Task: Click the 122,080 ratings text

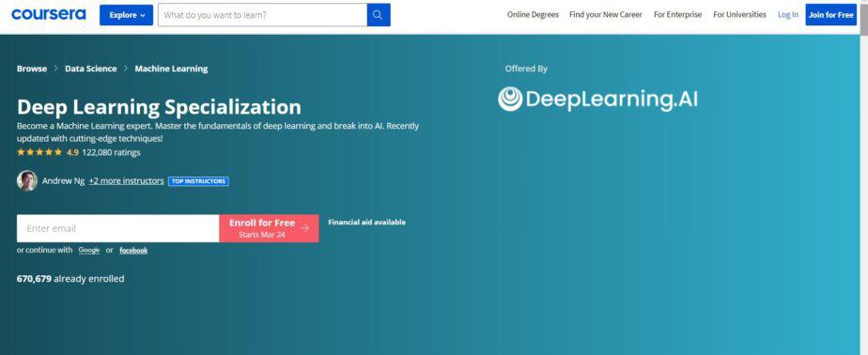Action: (x=111, y=152)
